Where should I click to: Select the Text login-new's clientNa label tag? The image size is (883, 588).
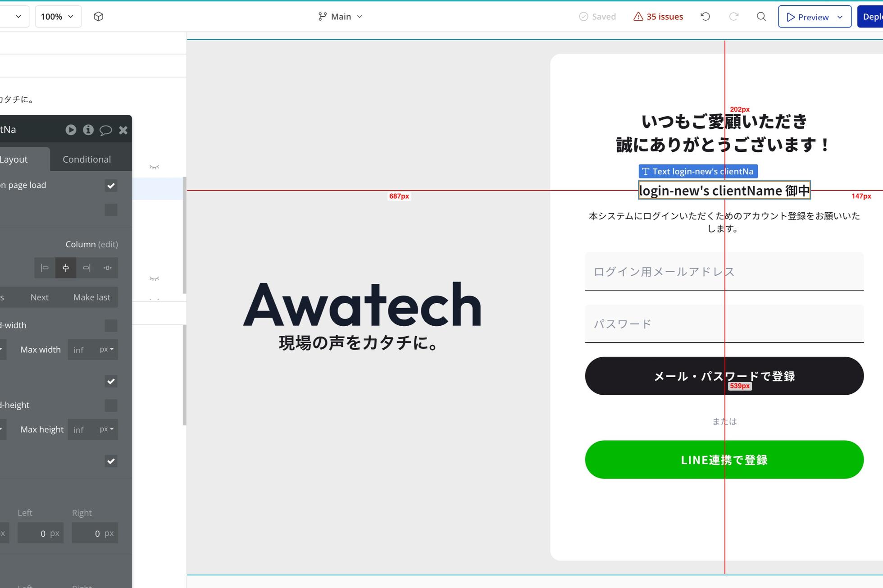[698, 171]
